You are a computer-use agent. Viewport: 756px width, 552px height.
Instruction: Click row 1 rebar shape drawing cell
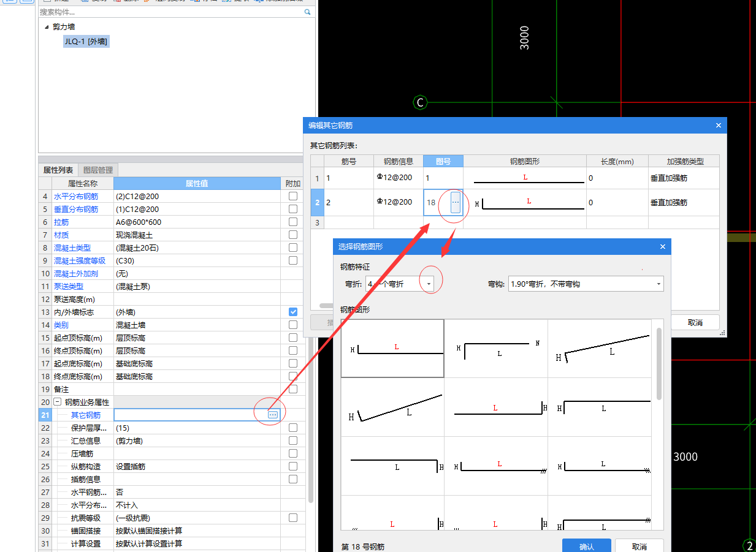tap(524, 178)
